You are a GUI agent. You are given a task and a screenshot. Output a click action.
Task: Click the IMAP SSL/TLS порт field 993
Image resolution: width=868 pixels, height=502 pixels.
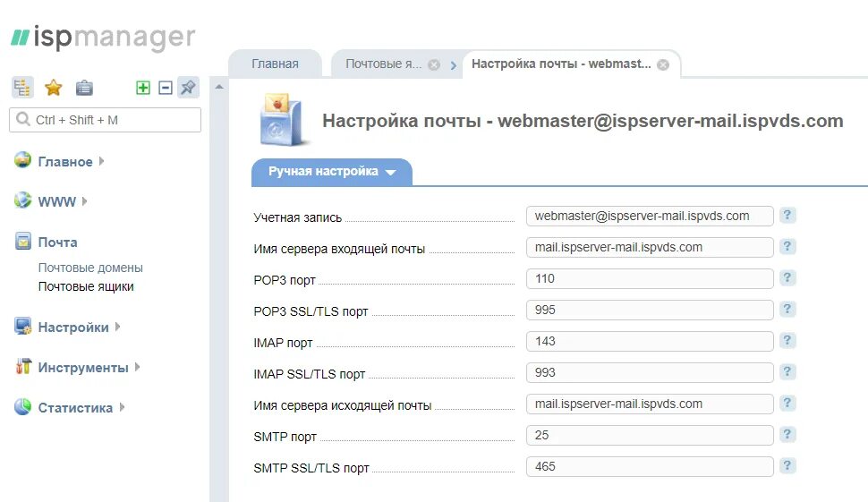click(x=650, y=372)
